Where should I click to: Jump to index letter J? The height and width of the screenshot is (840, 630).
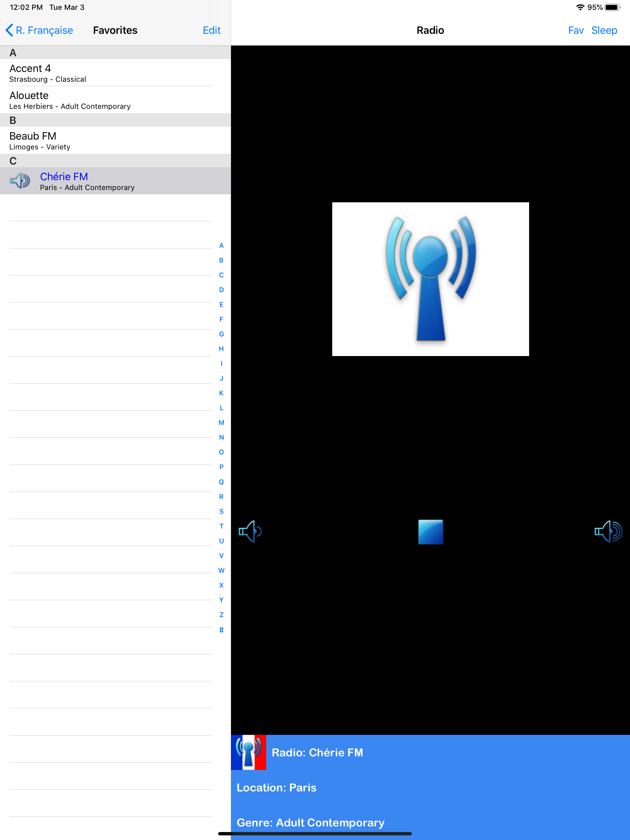tap(221, 378)
